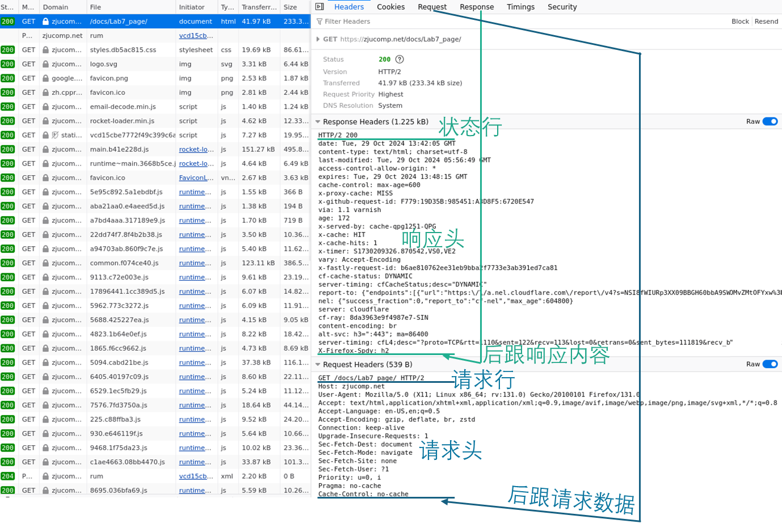
Task: Collapse the Response Headers section
Action: click(x=318, y=122)
